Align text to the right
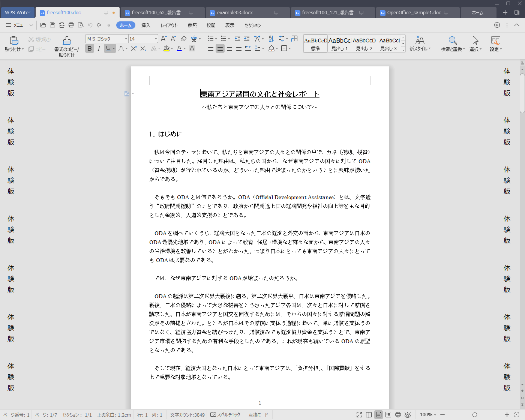Viewport: 525px width, 420px height. point(229,48)
